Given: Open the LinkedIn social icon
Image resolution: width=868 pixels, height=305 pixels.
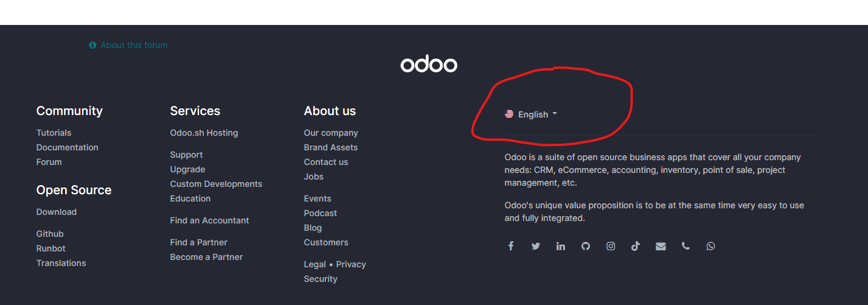Looking at the screenshot, I should [561, 246].
